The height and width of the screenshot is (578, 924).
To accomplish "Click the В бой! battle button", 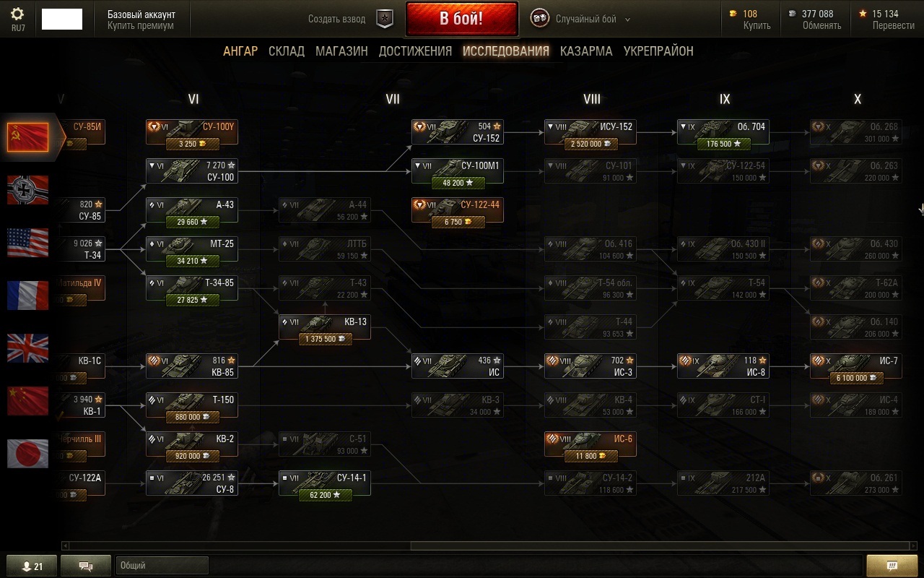I will (462, 19).
